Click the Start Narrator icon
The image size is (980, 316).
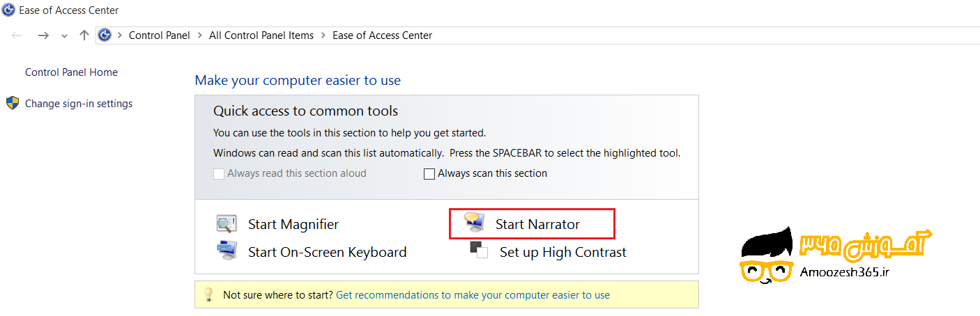tap(474, 223)
